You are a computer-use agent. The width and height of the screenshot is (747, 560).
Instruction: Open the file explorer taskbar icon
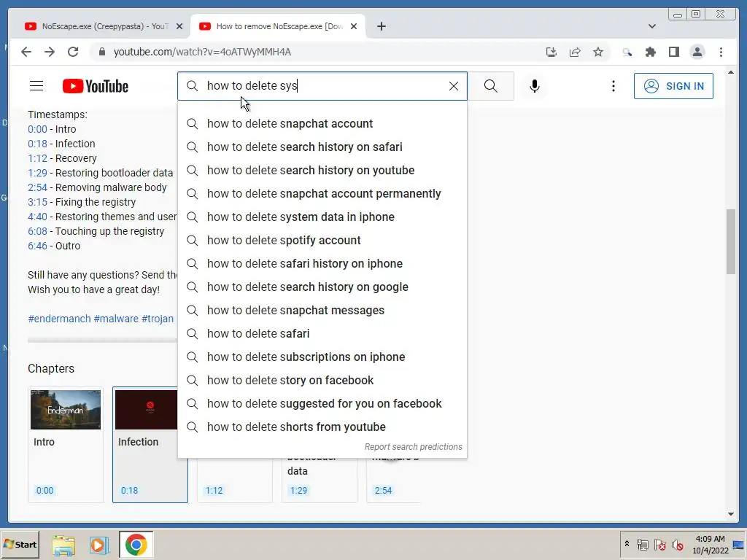[63, 545]
